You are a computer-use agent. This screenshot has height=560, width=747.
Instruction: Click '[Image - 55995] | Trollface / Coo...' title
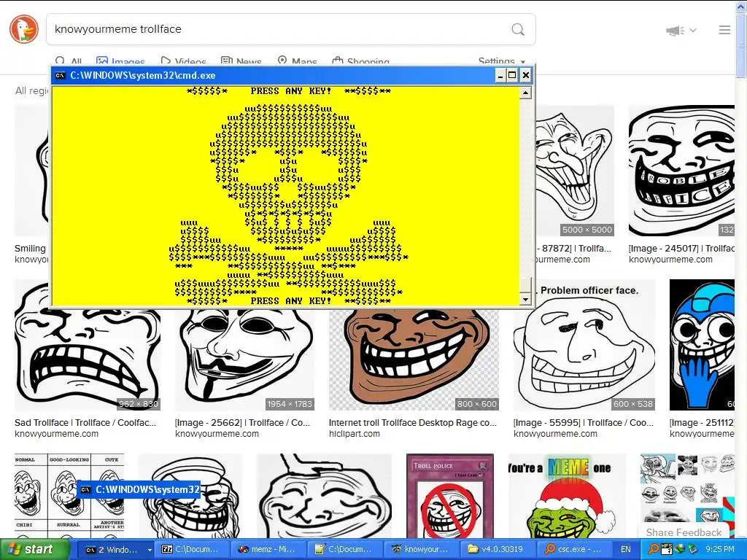pos(584,422)
